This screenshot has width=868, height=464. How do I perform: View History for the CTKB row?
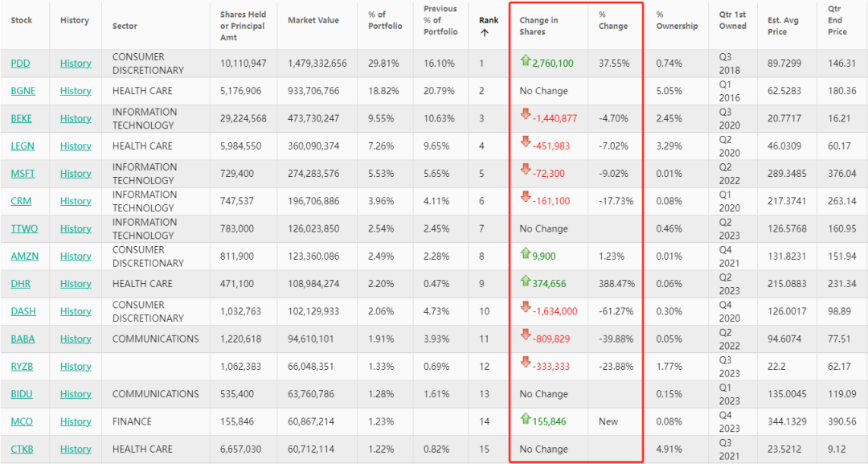coord(76,449)
